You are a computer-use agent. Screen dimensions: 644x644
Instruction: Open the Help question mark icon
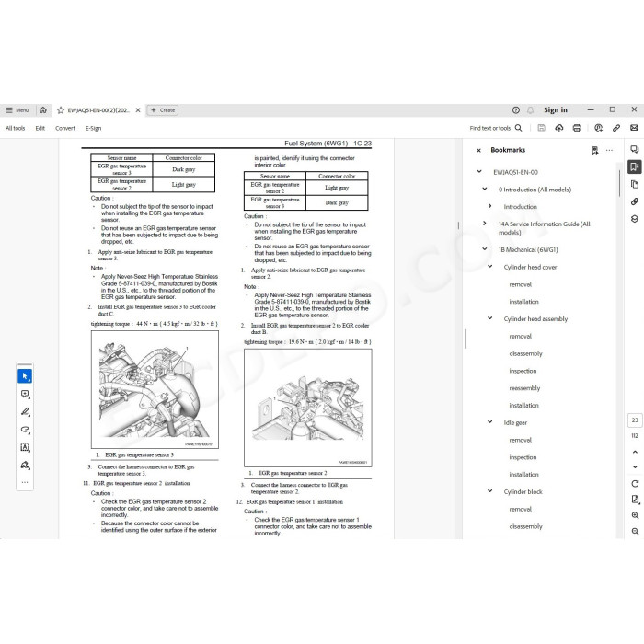click(x=516, y=110)
